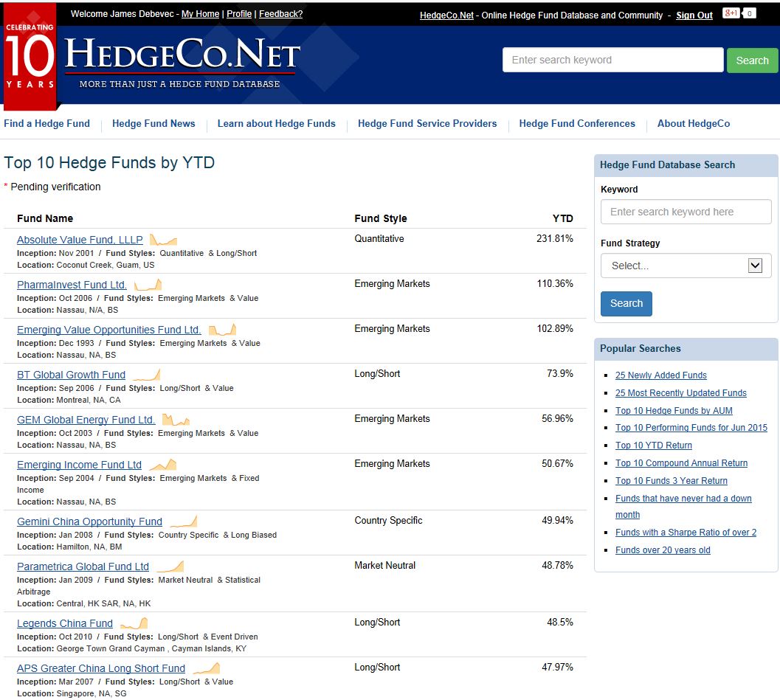This screenshot has width=780, height=700.
Task: Open Emerging Value Opportunities Fund Ltd. link
Action: pos(109,330)
